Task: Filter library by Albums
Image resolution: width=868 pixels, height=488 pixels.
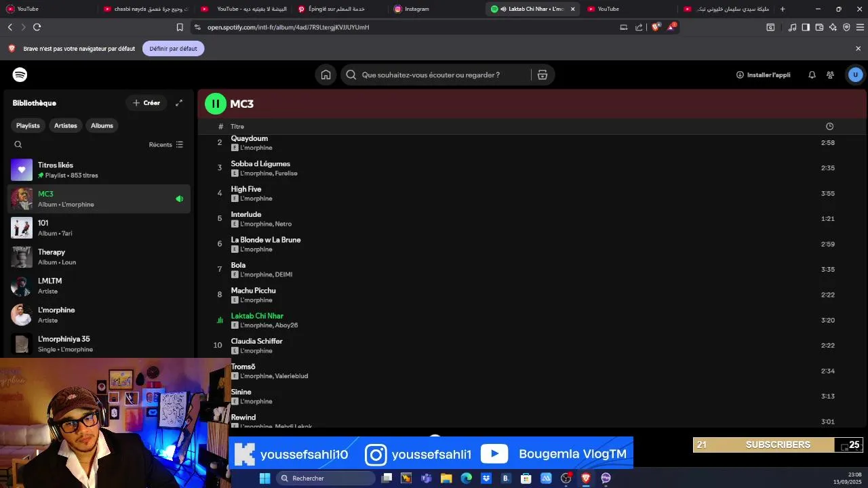Action: pyautogui.click(x=102, y=125)
